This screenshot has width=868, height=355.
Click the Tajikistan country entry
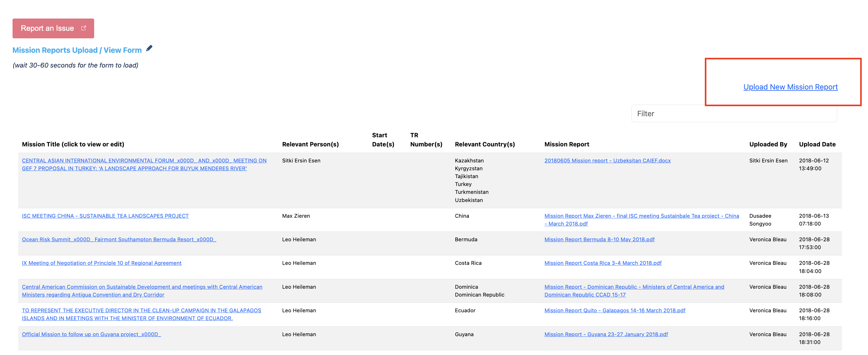click(466, 177)
